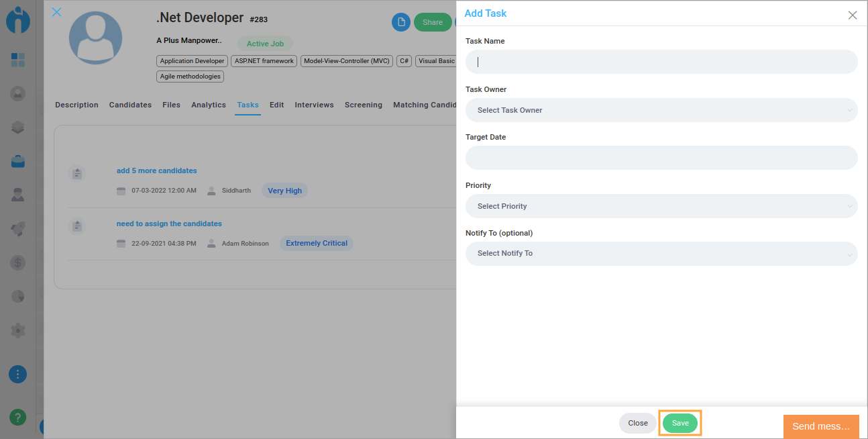The image size is (868, 439).
Task: Click the briefcase jobs icon in sidebar
Action: (18, 161)
